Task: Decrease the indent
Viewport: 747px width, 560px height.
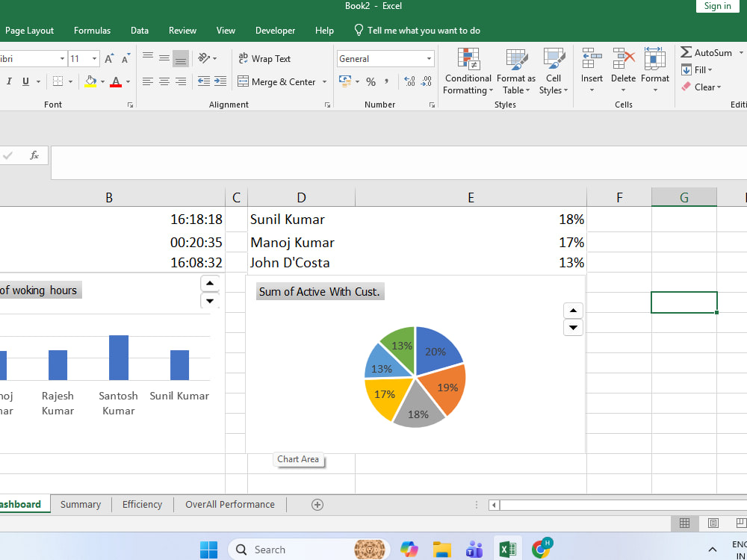Action: coord(204,81)
